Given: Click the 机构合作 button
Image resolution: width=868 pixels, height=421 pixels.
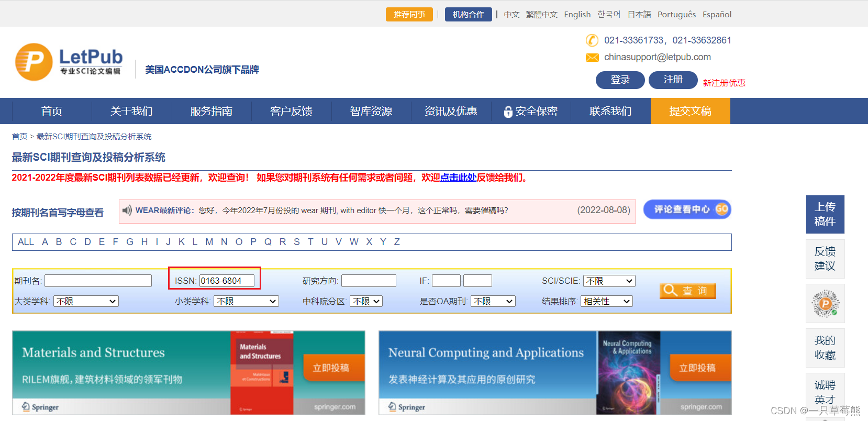Looking at the screenshot, I should 469,15.
